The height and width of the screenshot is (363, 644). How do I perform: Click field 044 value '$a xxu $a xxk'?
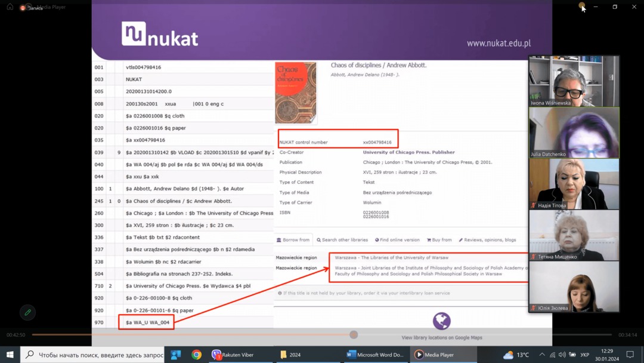point(142,177)
